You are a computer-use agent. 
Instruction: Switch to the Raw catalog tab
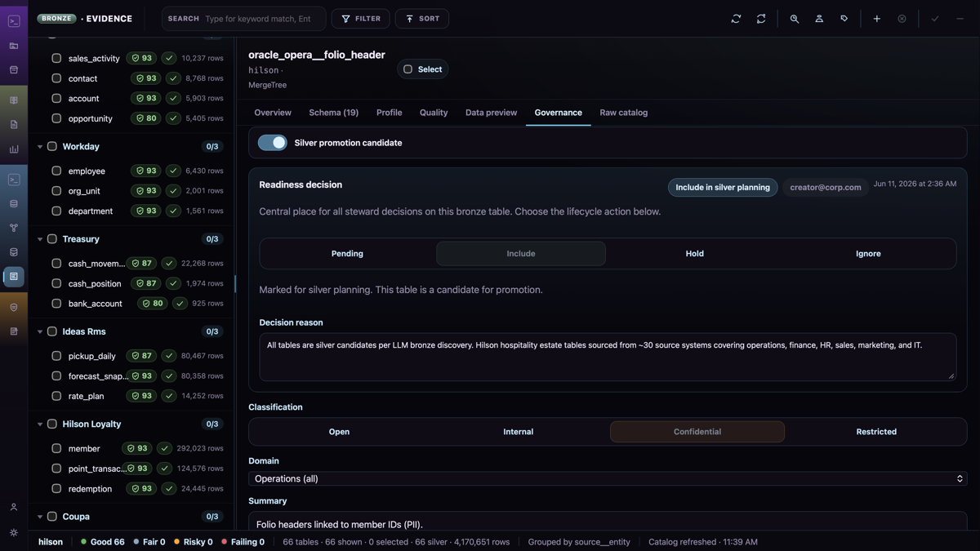point(623,113)
